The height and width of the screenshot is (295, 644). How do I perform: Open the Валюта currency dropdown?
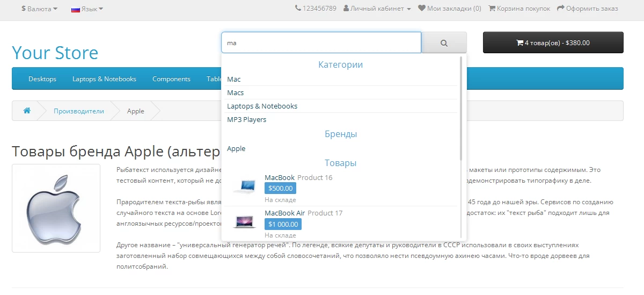coord(39,9)
